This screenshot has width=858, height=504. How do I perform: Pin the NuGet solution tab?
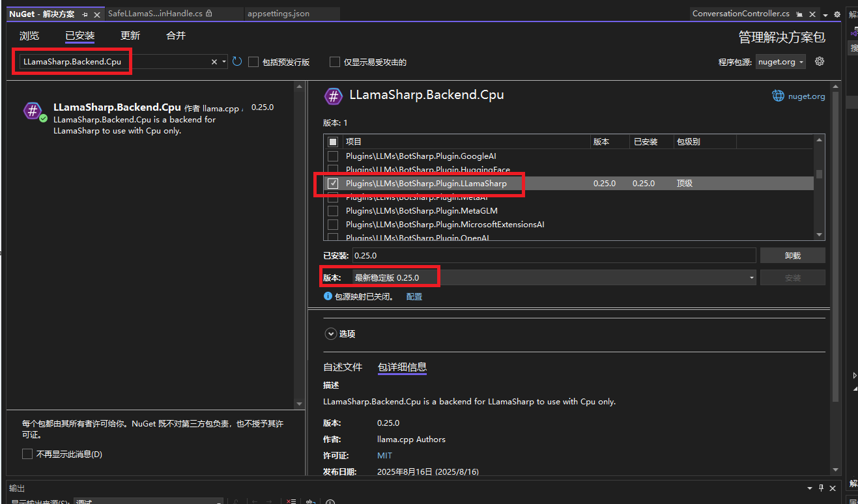pyautogui.click(x=85, y=14)
